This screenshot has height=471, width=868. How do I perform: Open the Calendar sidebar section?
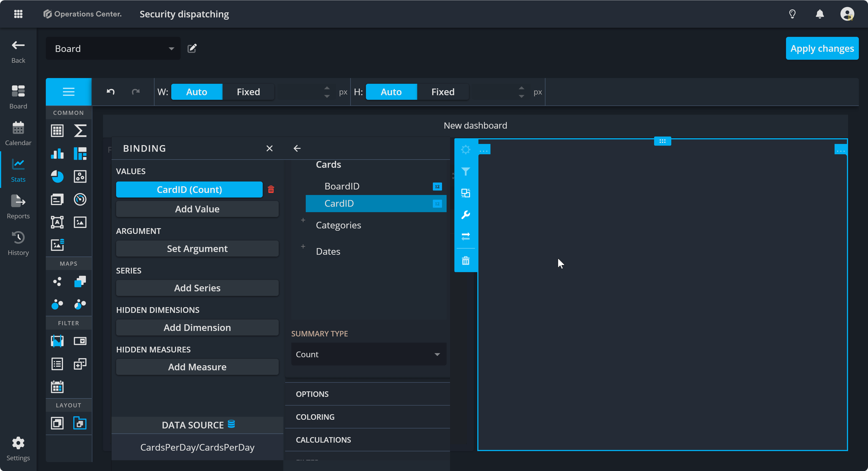coord(18,133)
